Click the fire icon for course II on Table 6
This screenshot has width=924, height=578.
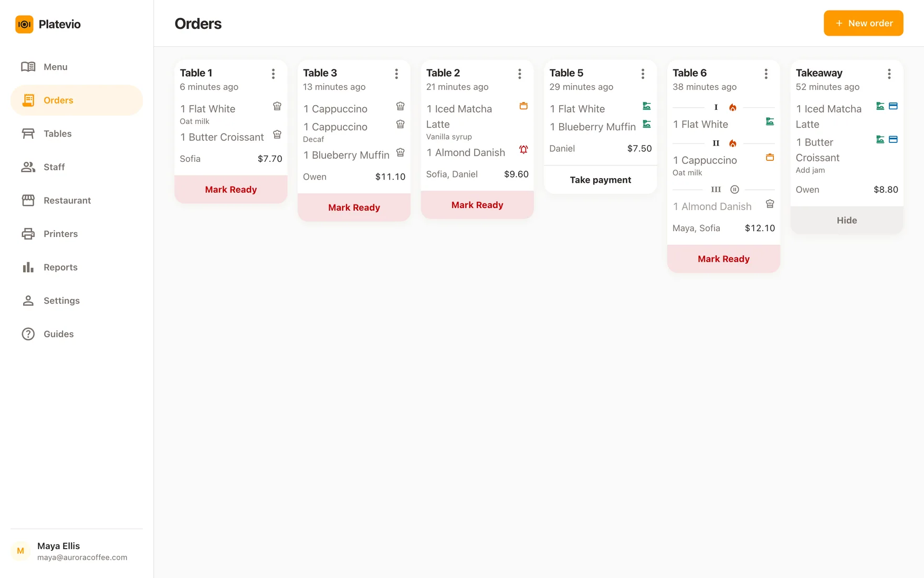733,143
